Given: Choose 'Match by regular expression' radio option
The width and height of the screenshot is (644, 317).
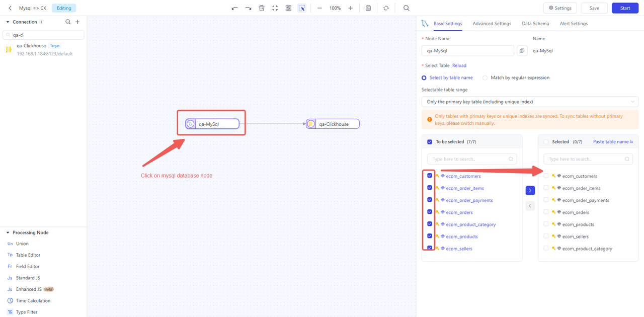Looking at the screenshot, I should [485, 78].
